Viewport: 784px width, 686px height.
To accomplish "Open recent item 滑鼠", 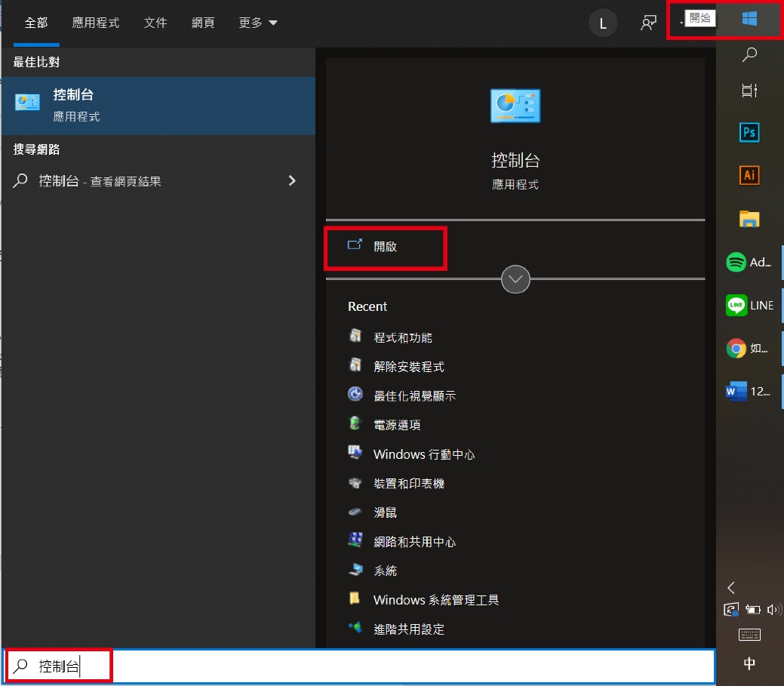I will tap(385, 512).
